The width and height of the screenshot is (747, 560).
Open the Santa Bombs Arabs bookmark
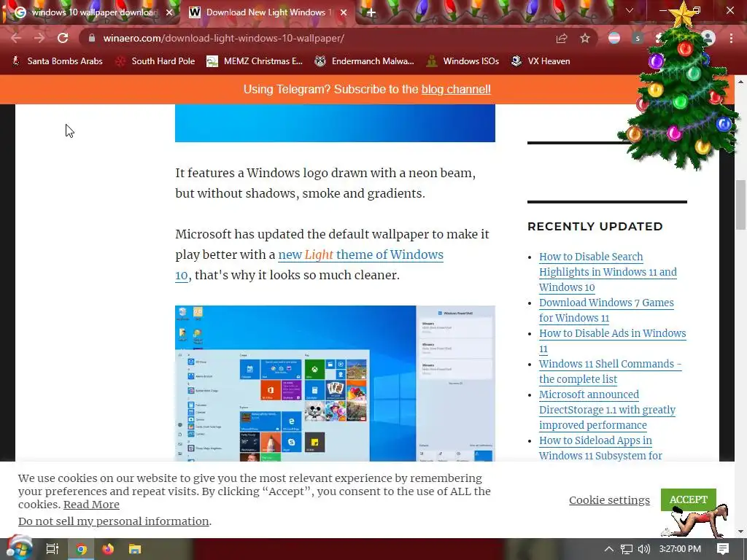point(58,61)
